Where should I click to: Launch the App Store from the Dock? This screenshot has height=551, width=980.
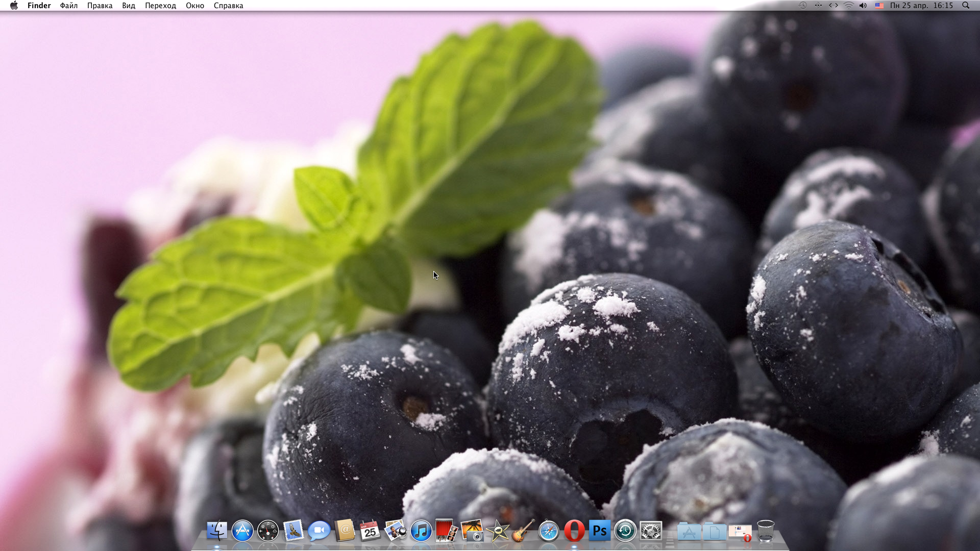point(242,531)
